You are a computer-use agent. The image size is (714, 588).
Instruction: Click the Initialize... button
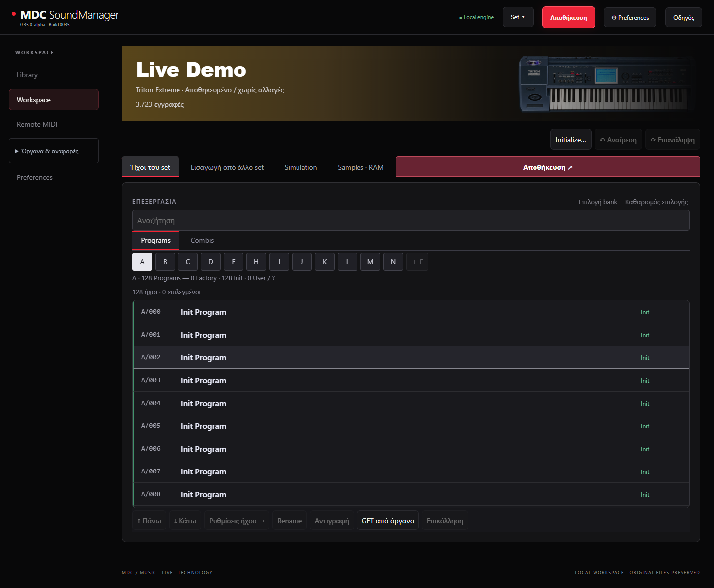[x=570, y=140]
